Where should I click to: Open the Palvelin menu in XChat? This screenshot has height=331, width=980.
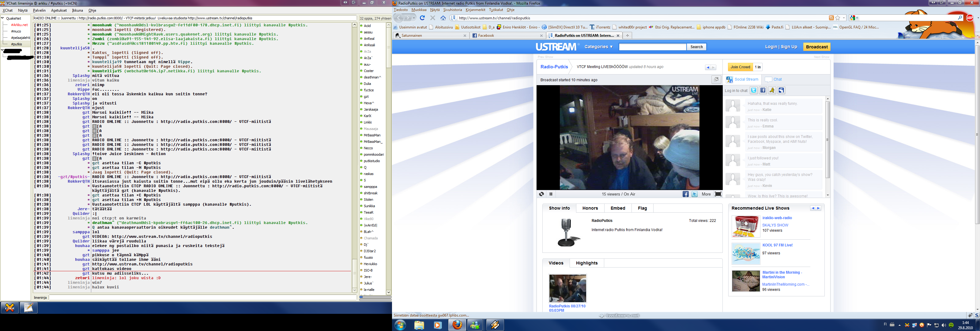tap(39, 10)
